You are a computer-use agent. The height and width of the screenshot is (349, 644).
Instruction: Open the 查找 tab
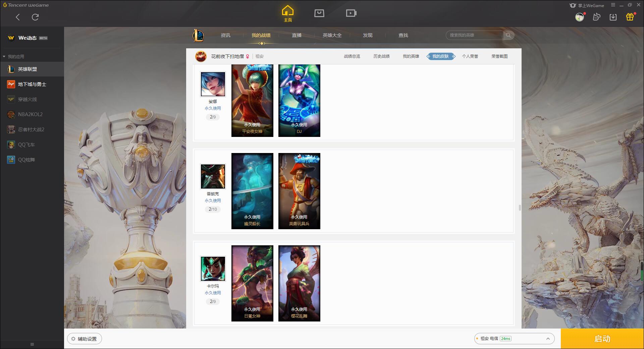point(403,35)
